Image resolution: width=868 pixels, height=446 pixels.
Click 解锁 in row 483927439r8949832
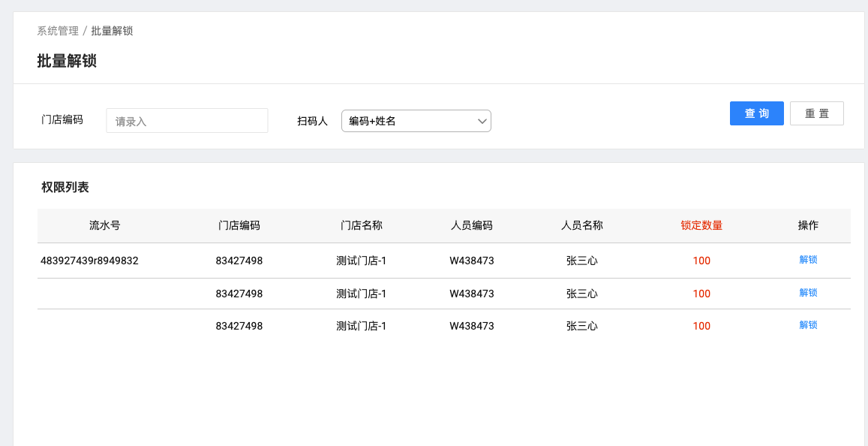[x=808, y=260]
